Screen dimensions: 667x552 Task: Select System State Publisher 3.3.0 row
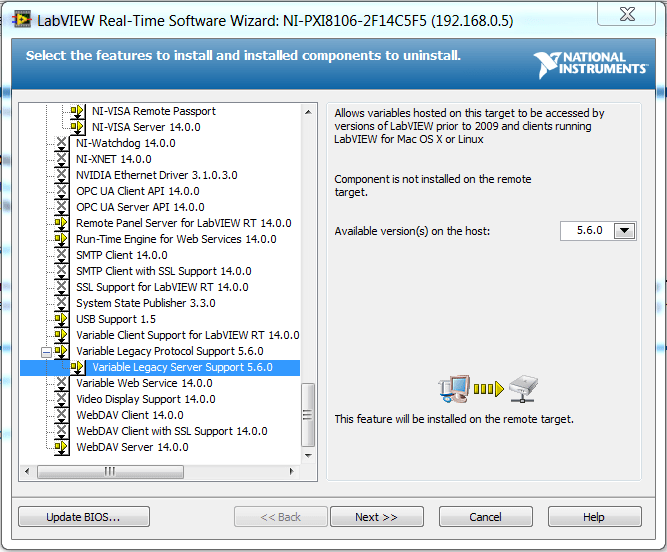(146, 303)
